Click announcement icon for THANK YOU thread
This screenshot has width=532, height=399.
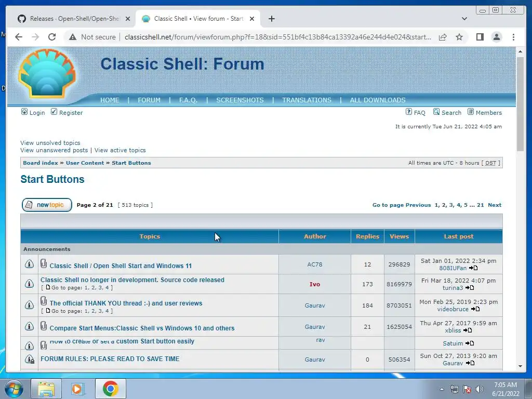click(29, 305)
